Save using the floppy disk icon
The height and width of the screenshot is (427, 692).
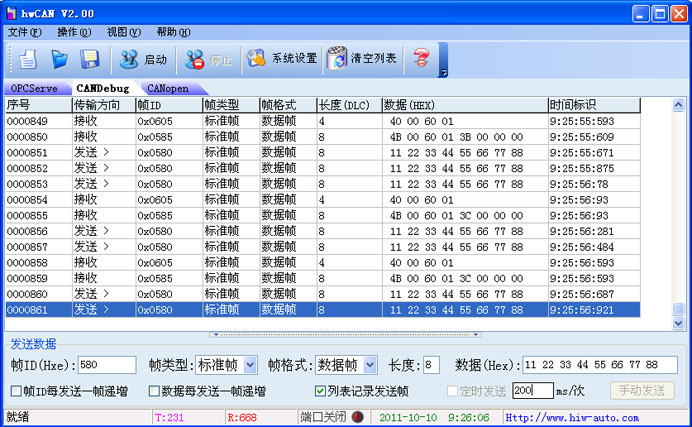point(90,59)
